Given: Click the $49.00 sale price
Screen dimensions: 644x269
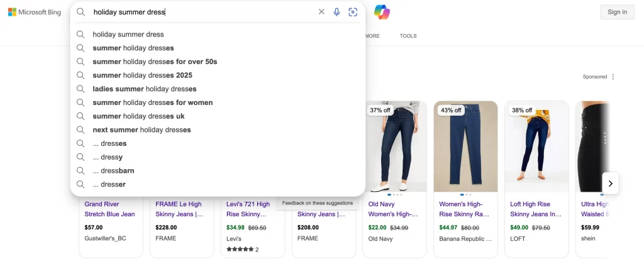Looking at the screenshot, I should (x=519, y=228).
